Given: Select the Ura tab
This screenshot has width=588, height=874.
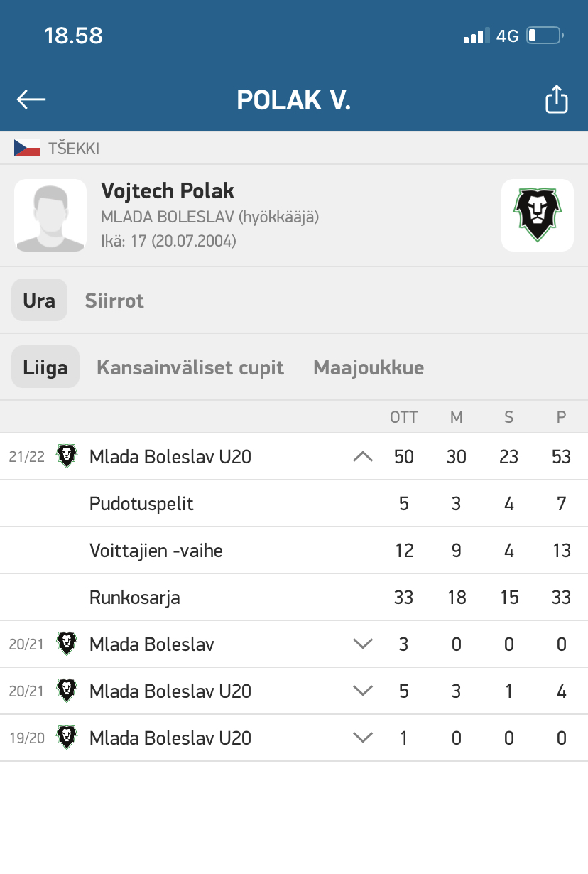Looking at the screenshot, I should pos(39,300).
